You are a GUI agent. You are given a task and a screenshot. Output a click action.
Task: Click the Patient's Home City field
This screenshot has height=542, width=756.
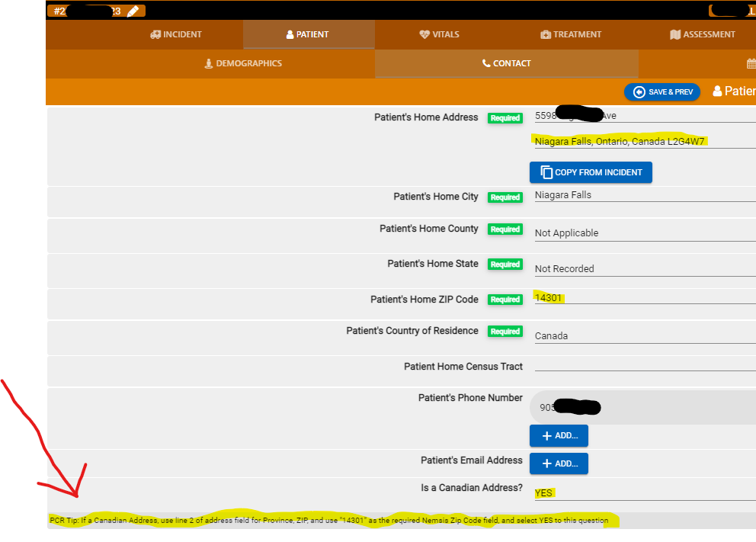(644, 195)
